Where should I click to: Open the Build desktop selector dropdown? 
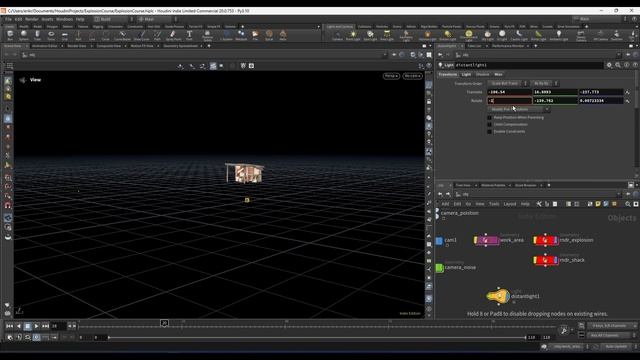pyautogui.click(x=113, y=19)
